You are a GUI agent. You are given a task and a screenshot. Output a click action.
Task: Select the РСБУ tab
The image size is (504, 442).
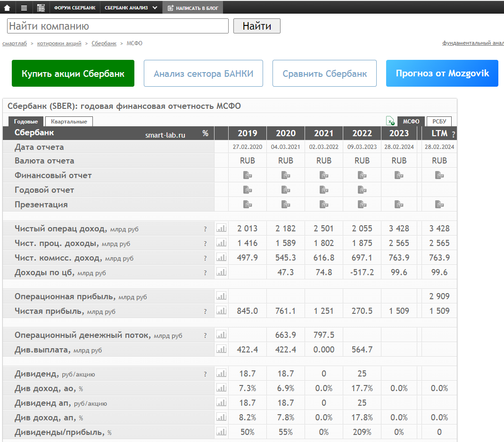point(439,121)
